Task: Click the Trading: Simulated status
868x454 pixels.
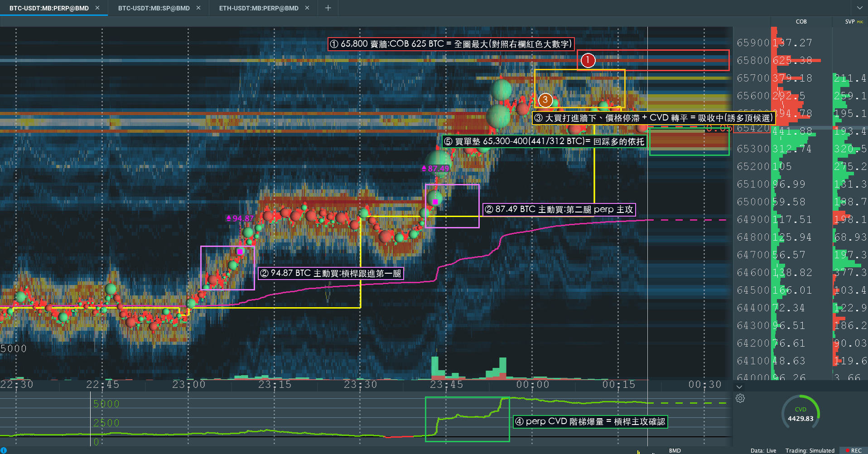Action: [810, 450]
